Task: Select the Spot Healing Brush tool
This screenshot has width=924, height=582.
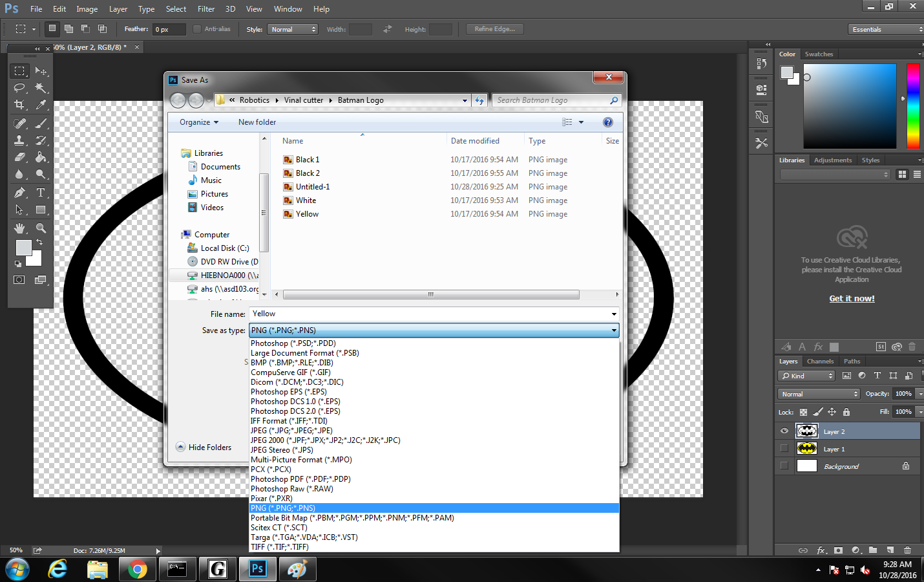Action: [x=20, y=123]
